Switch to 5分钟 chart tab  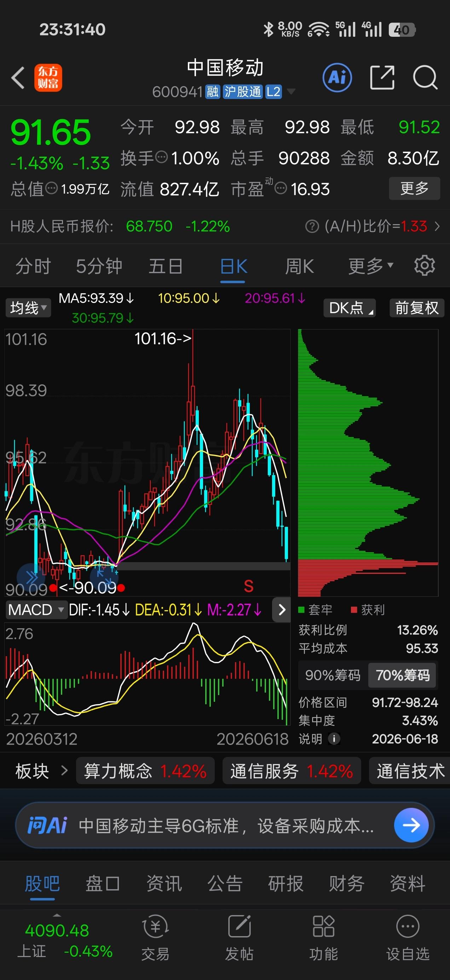pos(99,266)
